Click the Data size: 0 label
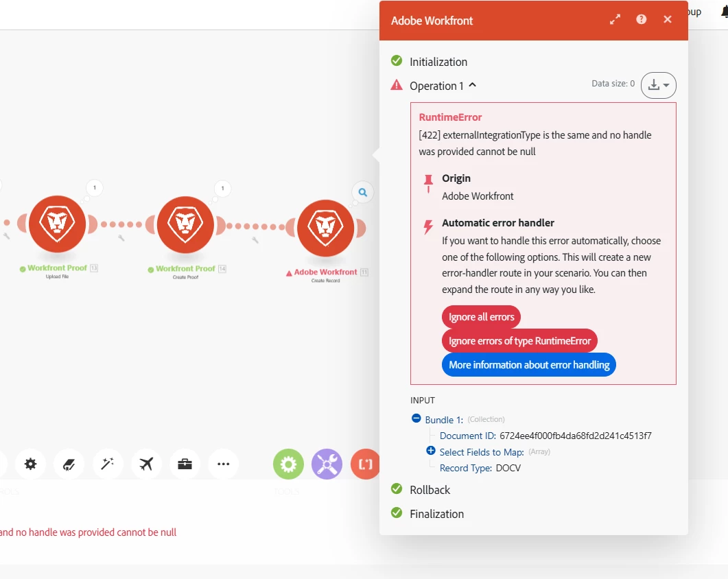This screenshot has height=579, width=728. 613,84
